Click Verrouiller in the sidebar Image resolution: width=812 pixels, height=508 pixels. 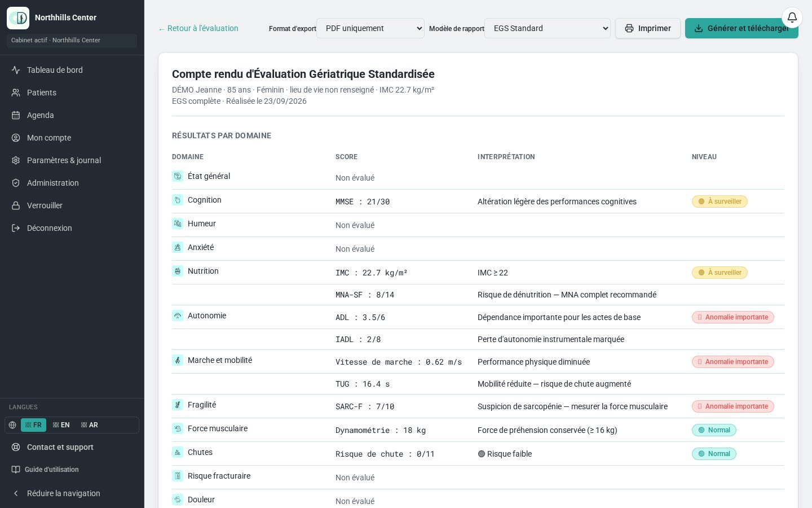pyautogui.click(x=72, y=205)
